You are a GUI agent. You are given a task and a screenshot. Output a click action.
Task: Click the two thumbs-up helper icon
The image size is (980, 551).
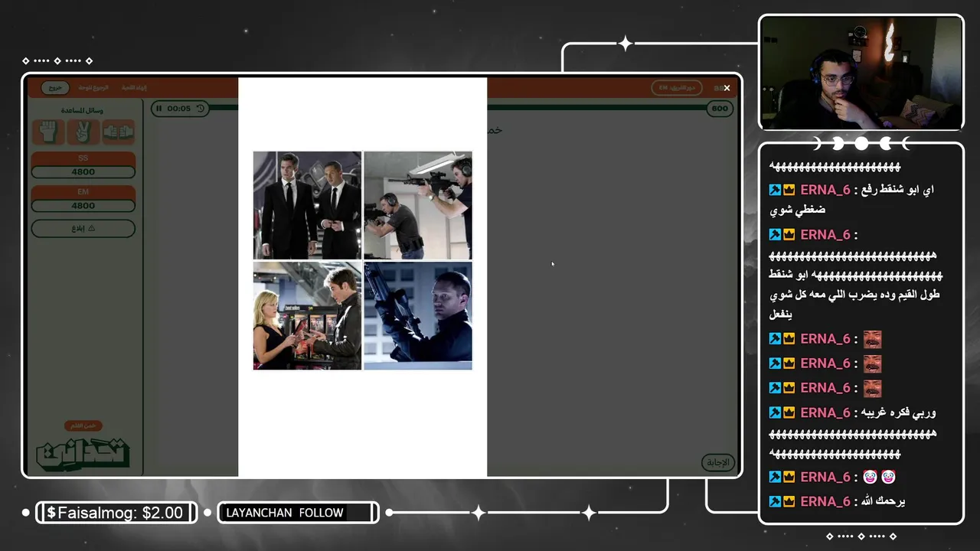tap(119, 132)
